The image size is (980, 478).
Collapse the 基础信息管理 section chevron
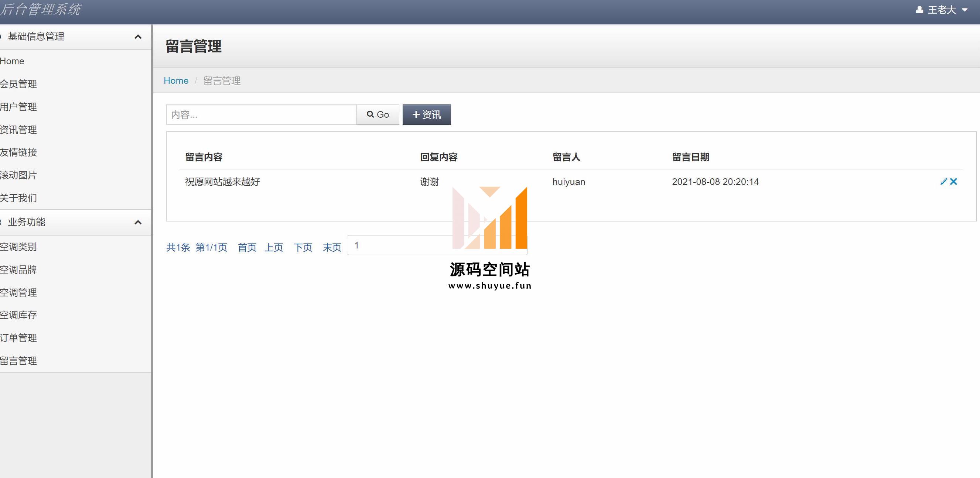[x=138, y=37]
